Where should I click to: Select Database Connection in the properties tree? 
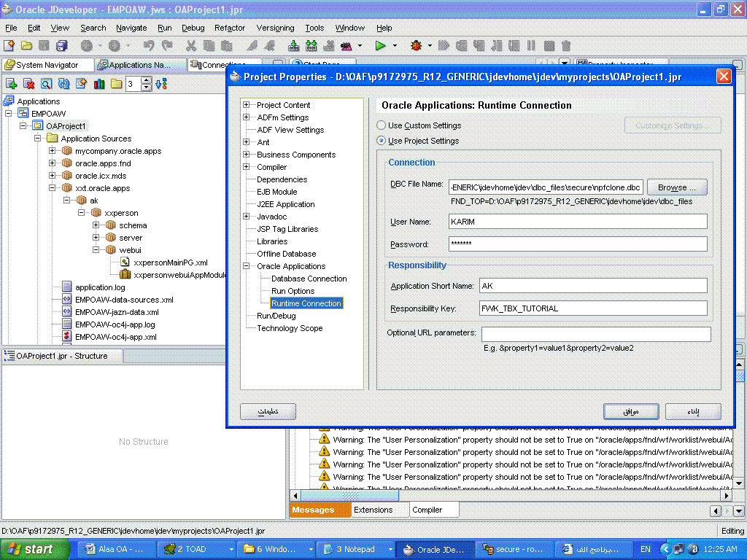[309, 279]
